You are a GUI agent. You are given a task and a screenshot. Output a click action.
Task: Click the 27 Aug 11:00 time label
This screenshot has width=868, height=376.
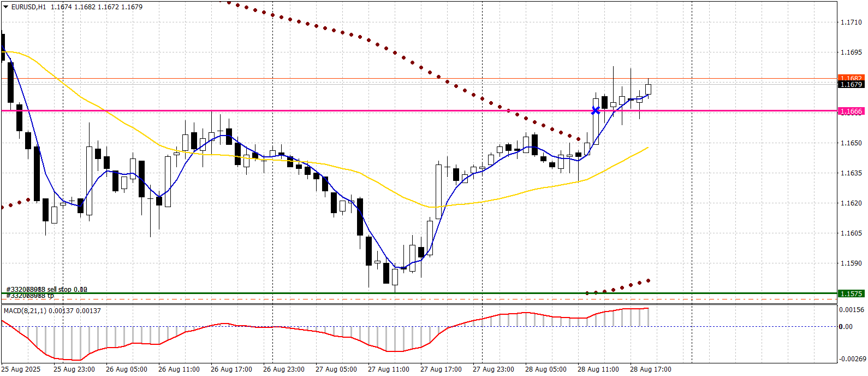[389, 369]
